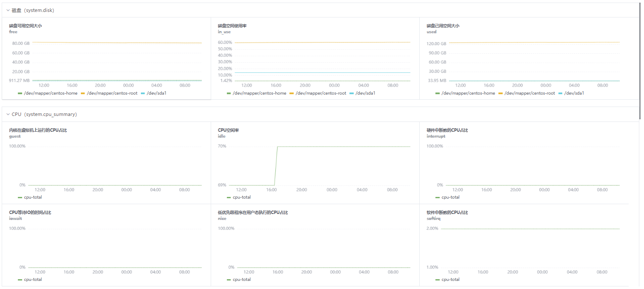
Task: Hide /dev/mapper/centos-root series in in_use chart
Action: coord(321,93)
